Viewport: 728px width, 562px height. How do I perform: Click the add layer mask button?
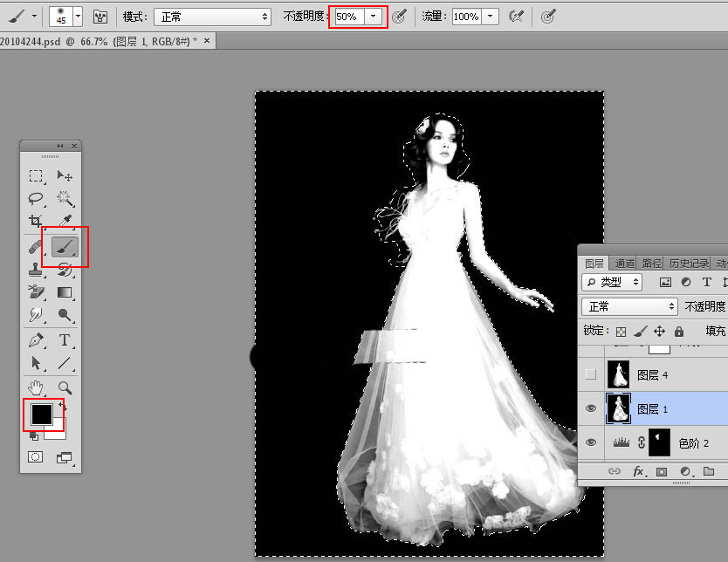(x=662, y=471)
